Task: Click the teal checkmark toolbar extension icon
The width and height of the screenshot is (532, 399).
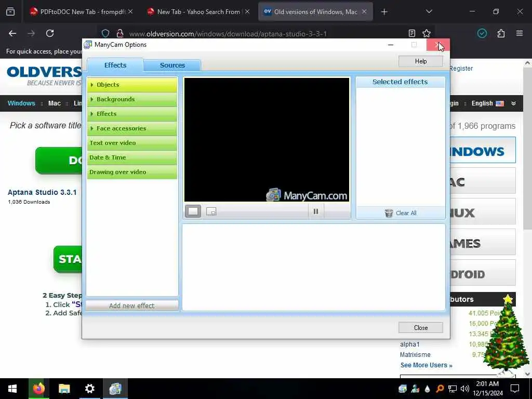Action: [x=482, y=33]
